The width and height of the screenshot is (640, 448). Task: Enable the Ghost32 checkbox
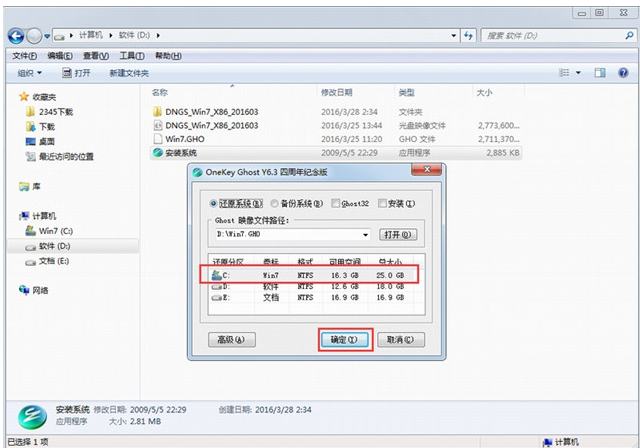coord(336,203)
